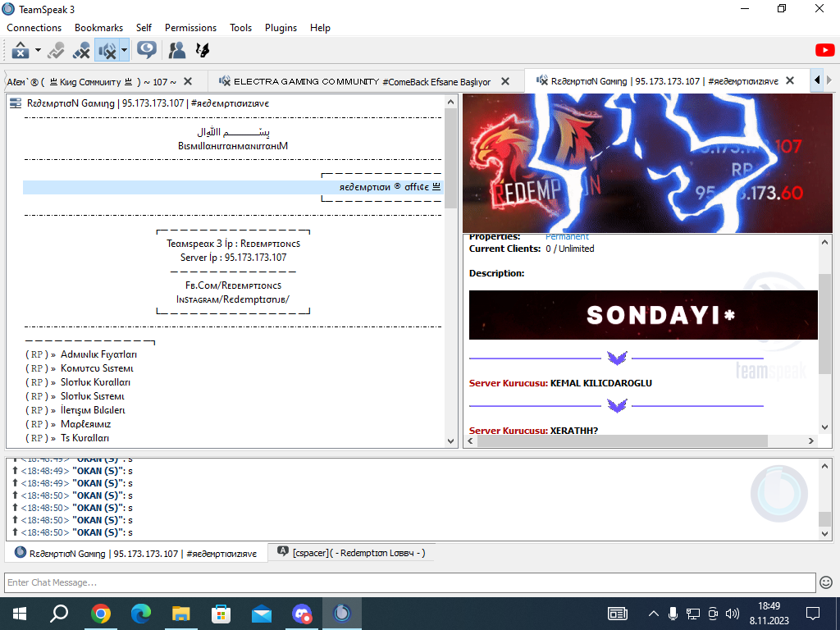Click the Instagram/Redemptionjb/ spacer line
This screenshot has width=840, height=630.
(233, 299)
